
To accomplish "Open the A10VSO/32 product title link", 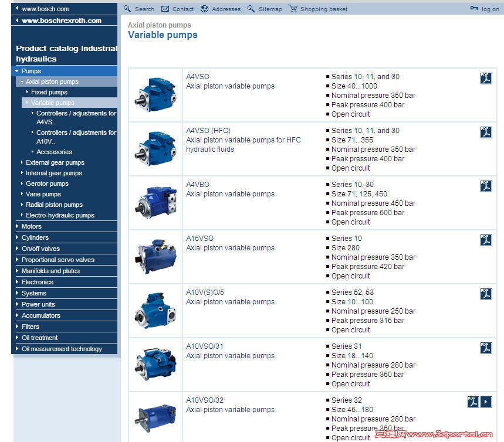I will coord(205,400).
